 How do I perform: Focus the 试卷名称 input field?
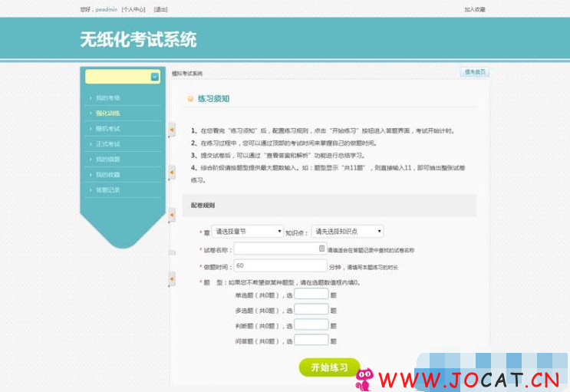tap(280, 249)
